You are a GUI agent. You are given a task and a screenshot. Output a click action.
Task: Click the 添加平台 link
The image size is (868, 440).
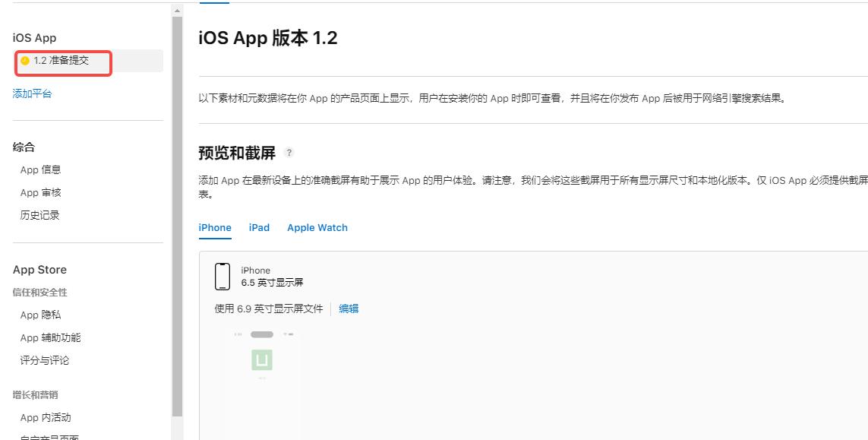(x=33, y=94)
